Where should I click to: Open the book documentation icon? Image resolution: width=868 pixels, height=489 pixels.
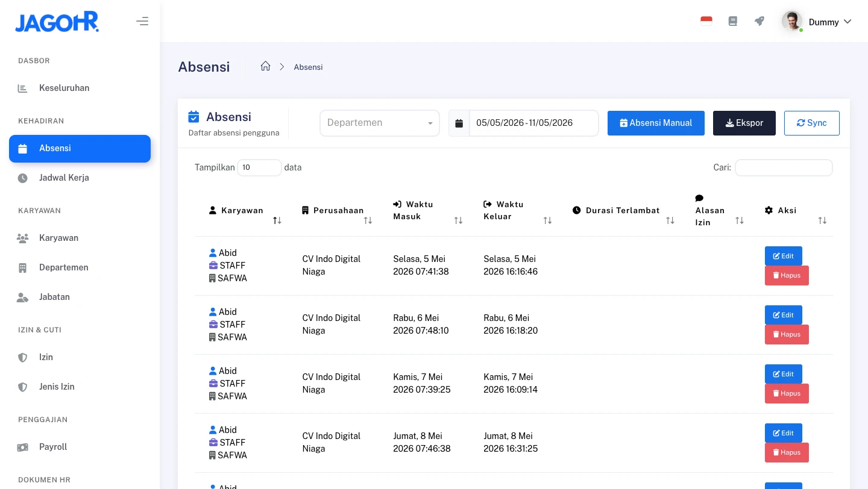(x=733, y=21)
